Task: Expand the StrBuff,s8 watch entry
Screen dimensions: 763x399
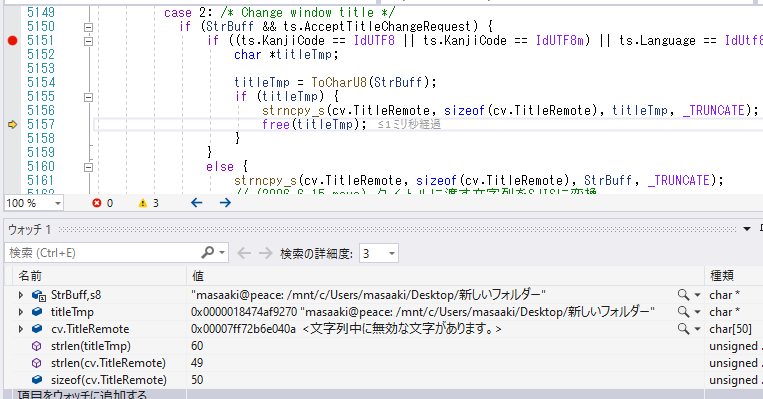Action: click(20, 295)
